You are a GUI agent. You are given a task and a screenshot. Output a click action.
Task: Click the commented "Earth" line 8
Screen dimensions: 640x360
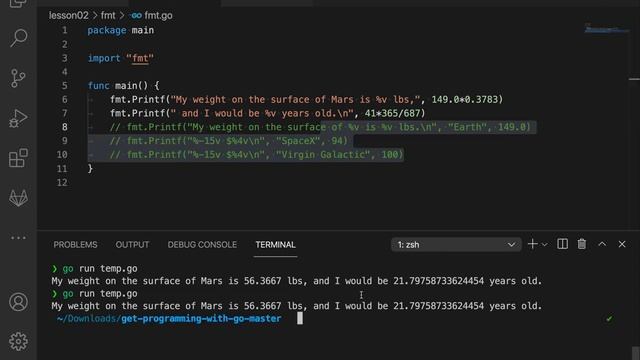320,127
